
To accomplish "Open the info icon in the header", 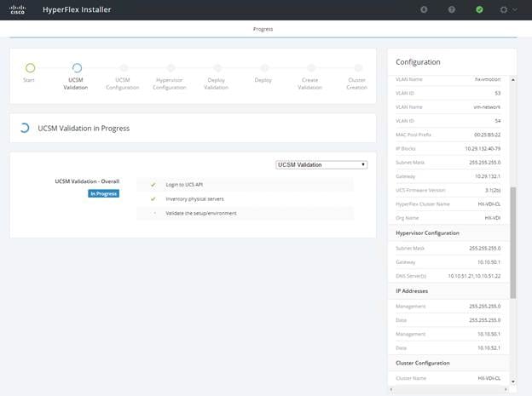I will click(x=424, y=9).
